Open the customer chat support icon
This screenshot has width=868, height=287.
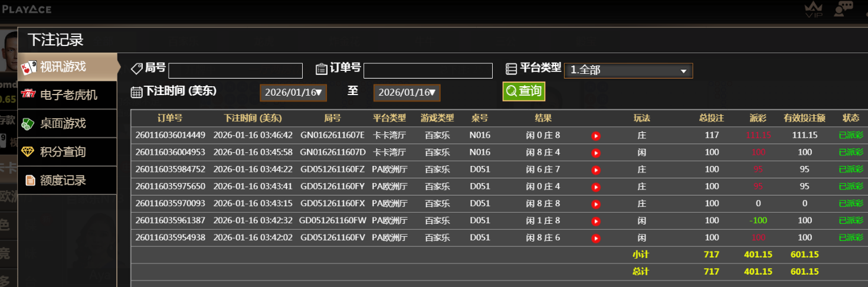pyautogui.click(x=843, y=9)
